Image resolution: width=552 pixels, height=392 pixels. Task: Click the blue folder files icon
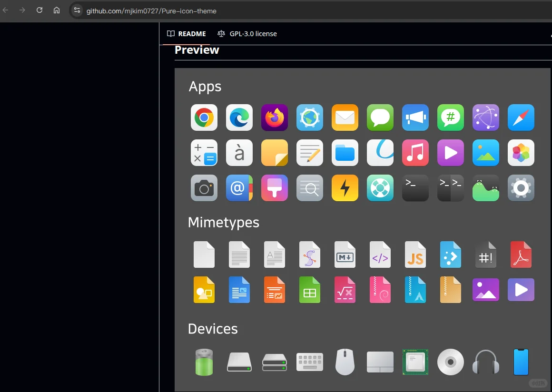tap(345, 153)
